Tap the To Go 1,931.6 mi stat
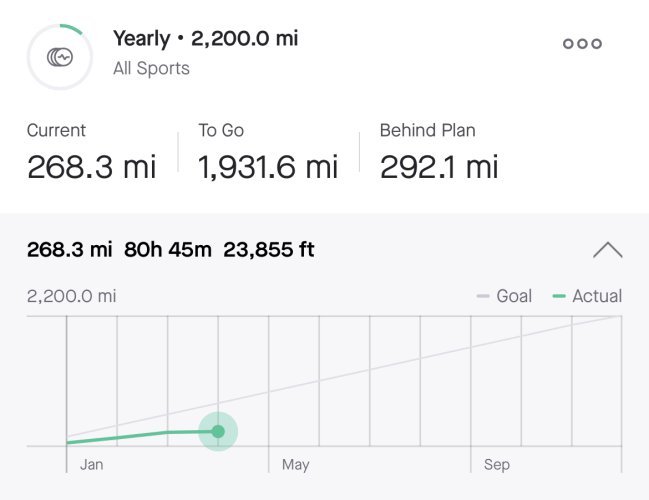The width and height of the screenshot is (649, 500). (268, 151)
